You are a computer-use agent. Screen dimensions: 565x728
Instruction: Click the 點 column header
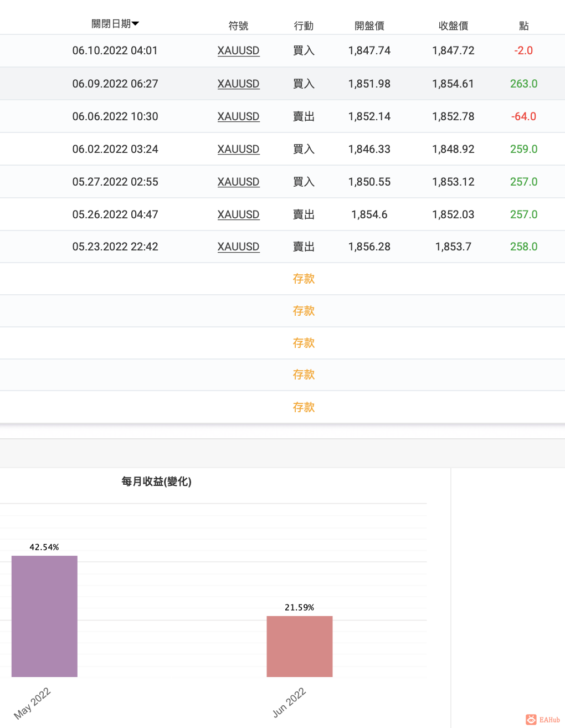pyautogui.click(x=523, y=25)
